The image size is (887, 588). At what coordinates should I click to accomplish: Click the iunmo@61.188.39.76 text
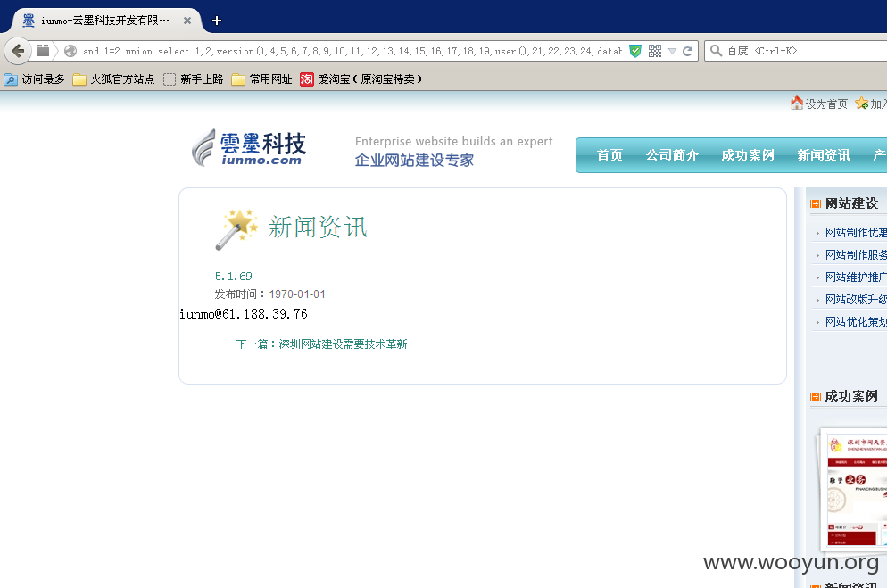244,314
